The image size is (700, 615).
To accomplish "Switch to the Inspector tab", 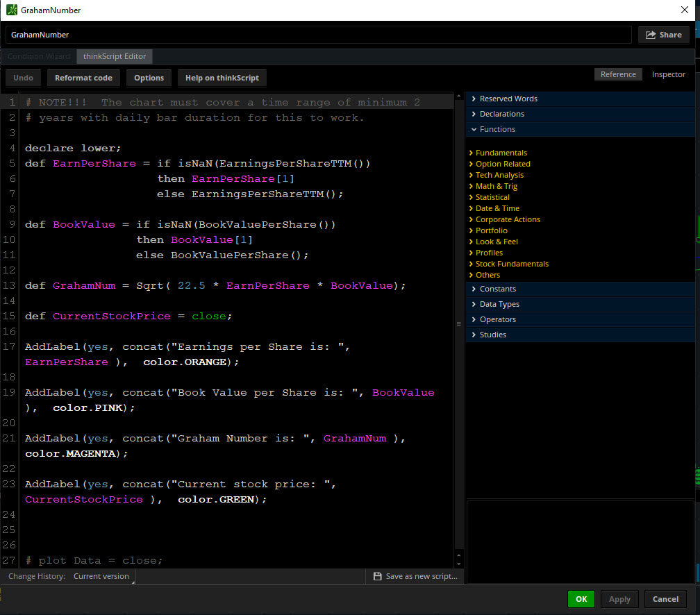I will 668,74.
